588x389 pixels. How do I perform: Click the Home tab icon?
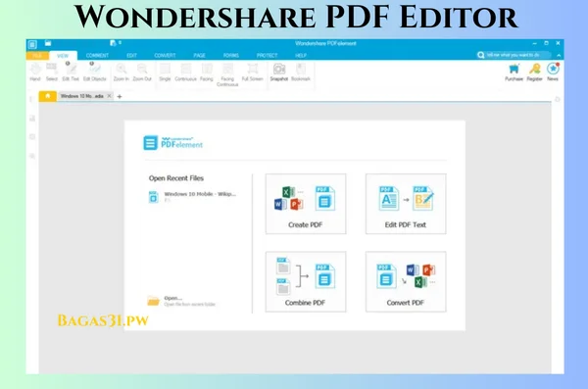pos(48,96)
